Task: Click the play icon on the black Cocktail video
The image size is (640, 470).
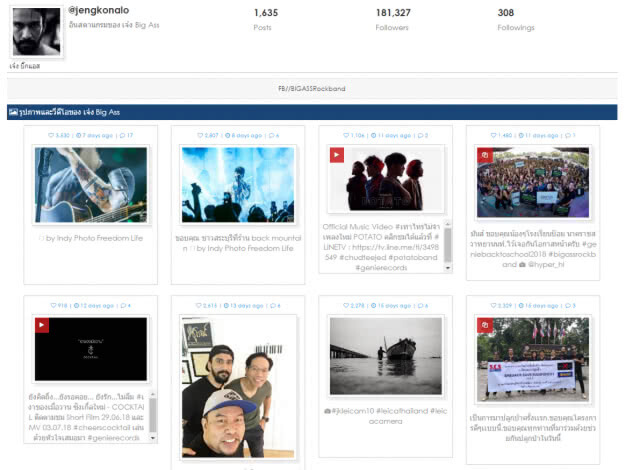Action: tap(42, 325)
